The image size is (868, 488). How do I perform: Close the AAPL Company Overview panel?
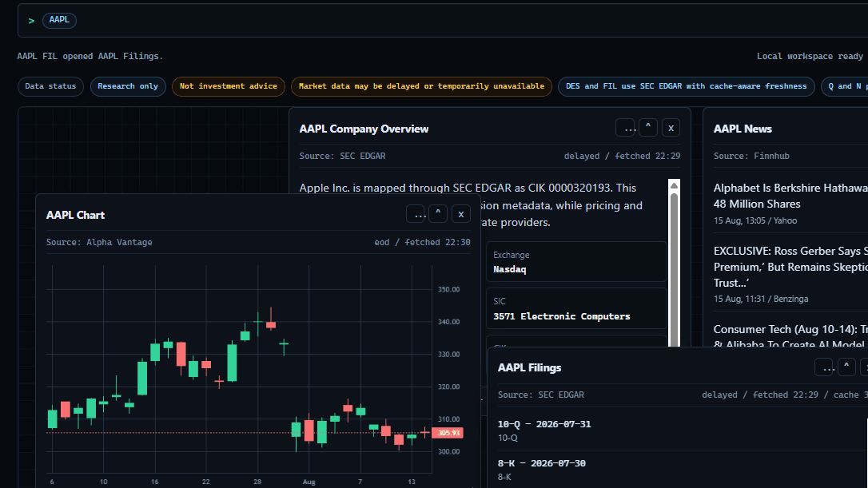point(671,128)
